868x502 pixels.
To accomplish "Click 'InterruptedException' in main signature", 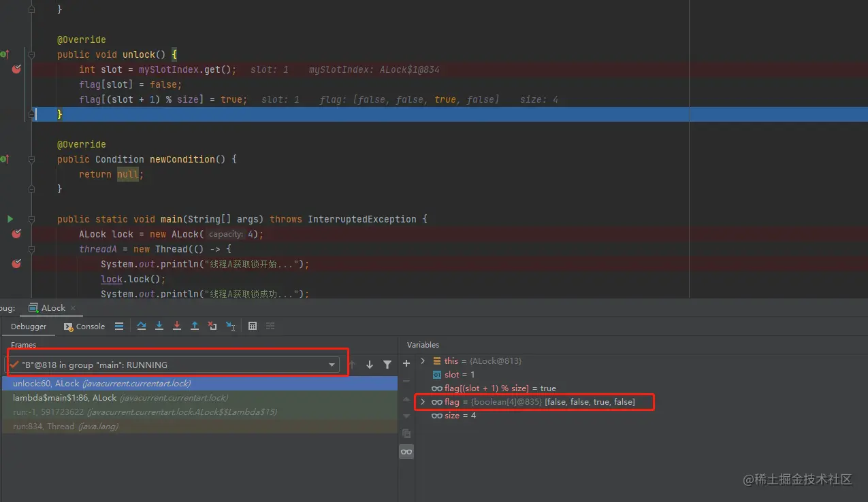I will pos(362,219).
